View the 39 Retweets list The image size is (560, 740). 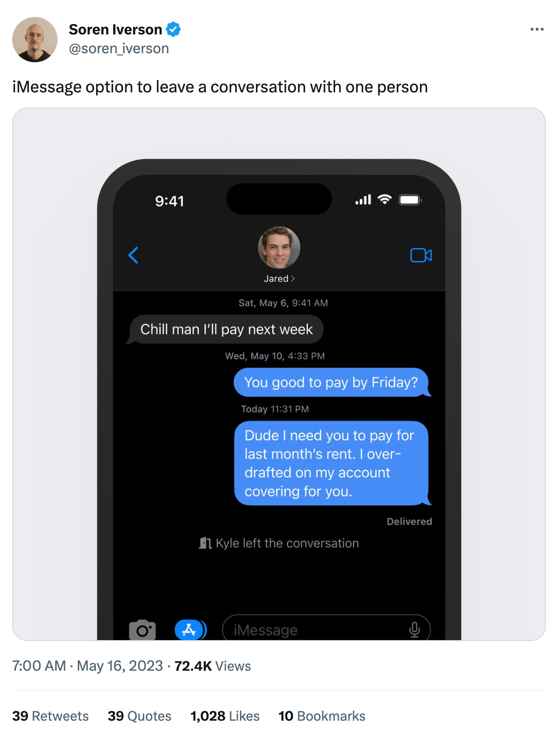tap(50, 716)
